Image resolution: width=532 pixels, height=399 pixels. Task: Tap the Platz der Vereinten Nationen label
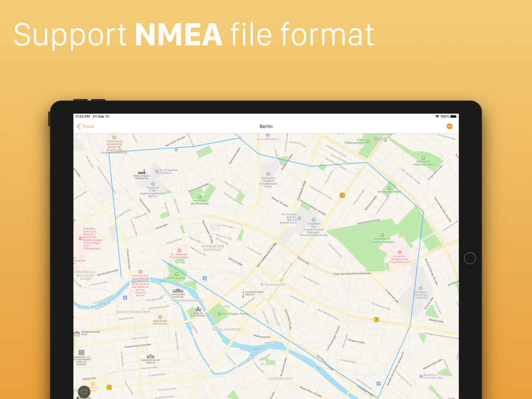pos(352,273)
